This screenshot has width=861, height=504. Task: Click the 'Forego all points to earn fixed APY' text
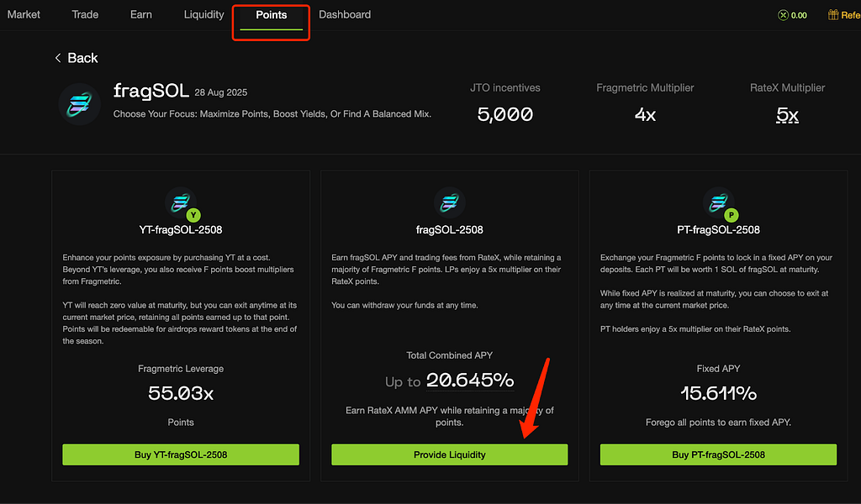[x=718, y=423]
